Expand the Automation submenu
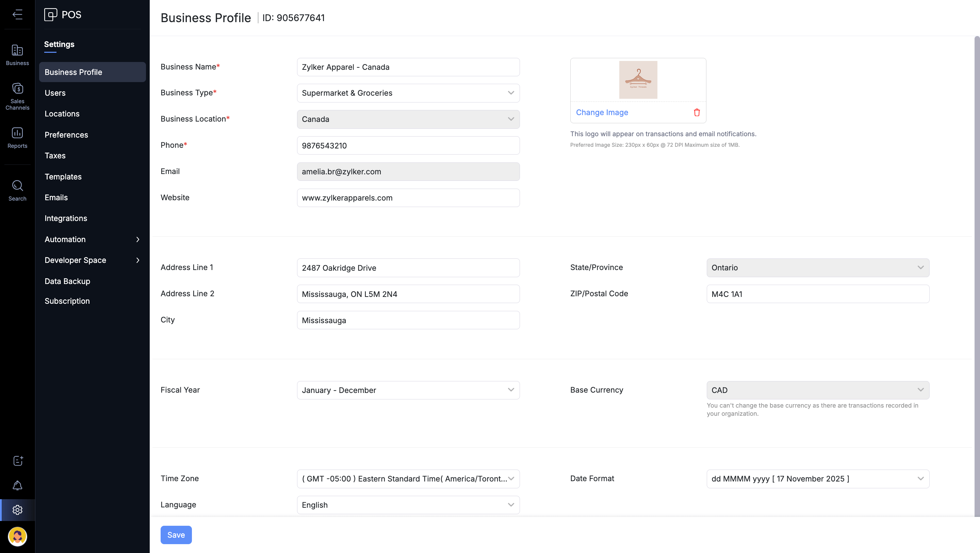 92,239
